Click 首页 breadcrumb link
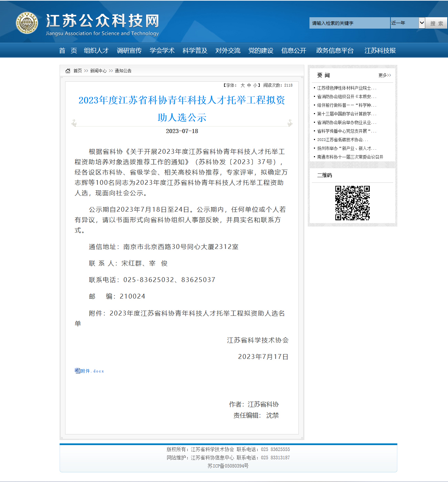 (x=78, y=71)
